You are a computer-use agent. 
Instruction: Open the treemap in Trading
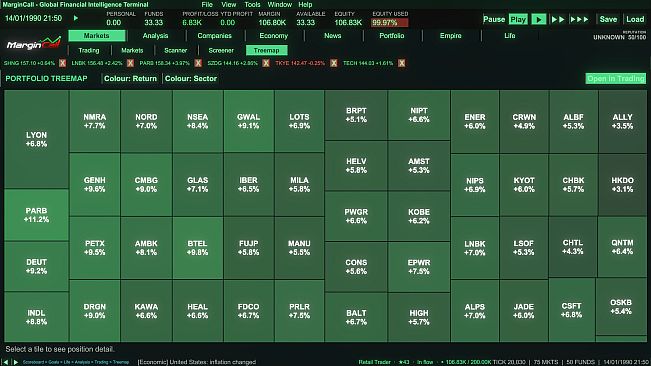pos(616,78)
